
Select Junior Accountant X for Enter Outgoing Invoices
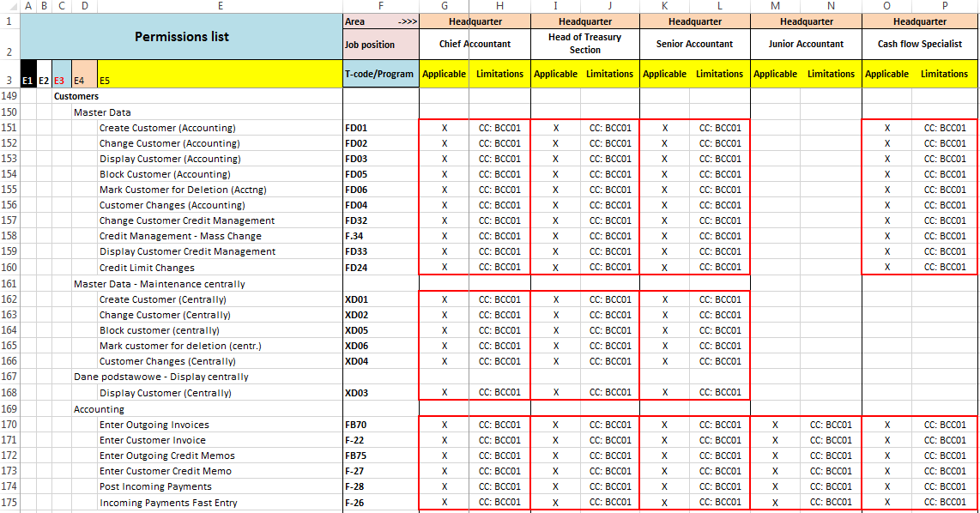(775, 425)
